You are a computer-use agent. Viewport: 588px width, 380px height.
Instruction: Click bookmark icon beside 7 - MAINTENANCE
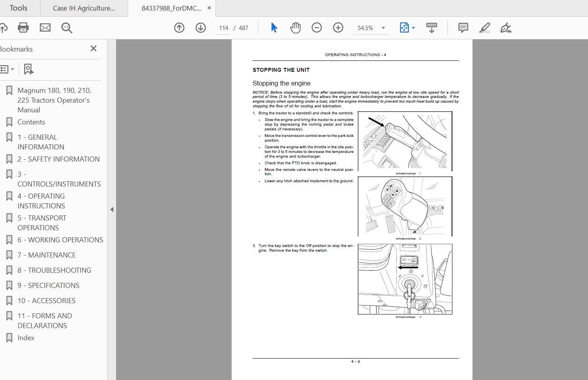(x=9, y=255)
